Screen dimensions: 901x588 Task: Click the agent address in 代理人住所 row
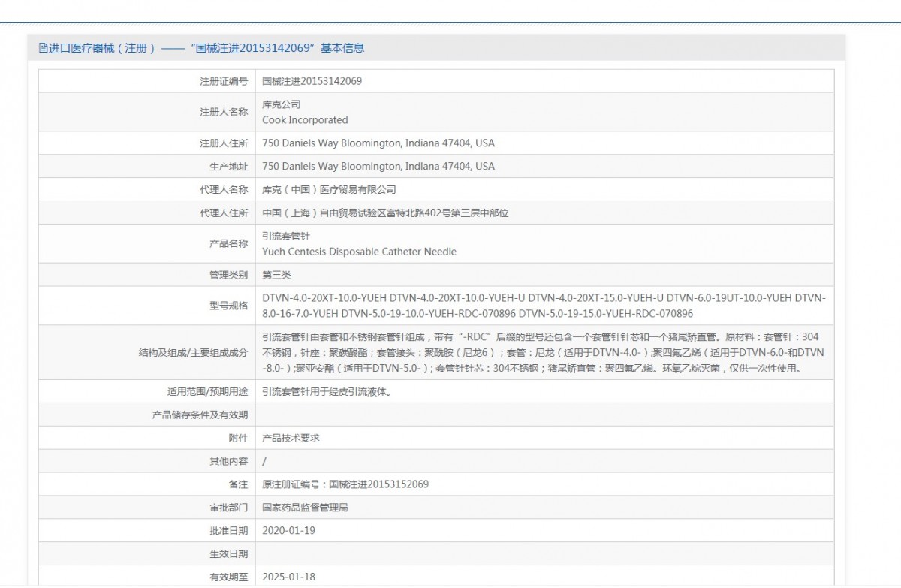click(385, 213)
